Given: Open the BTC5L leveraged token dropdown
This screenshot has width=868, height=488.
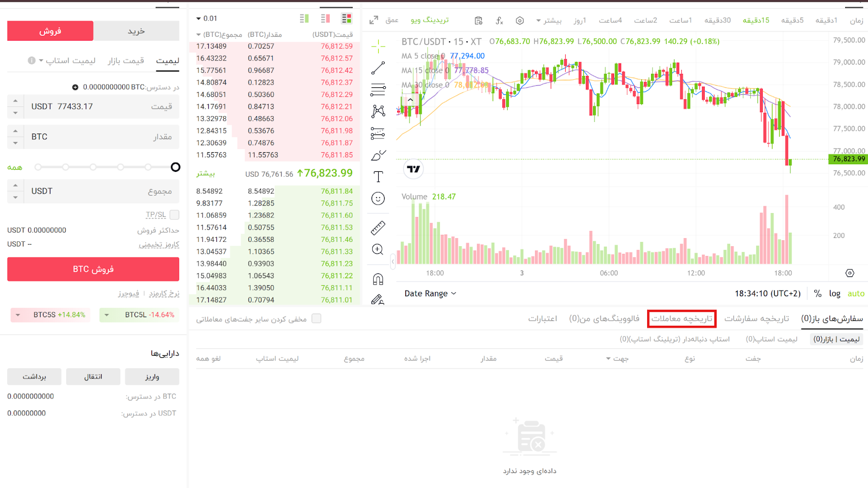Looking at the screenshot, I should [107, 315].
